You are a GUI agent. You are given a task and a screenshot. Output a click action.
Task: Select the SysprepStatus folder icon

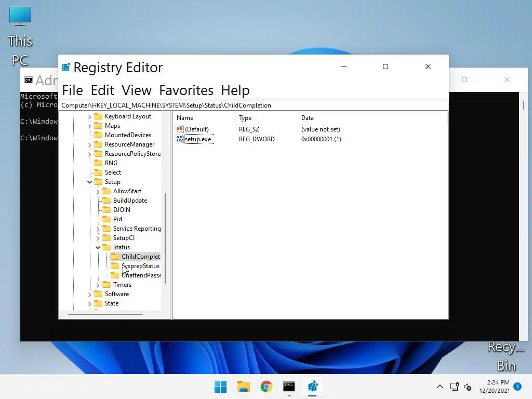[115, 266]
